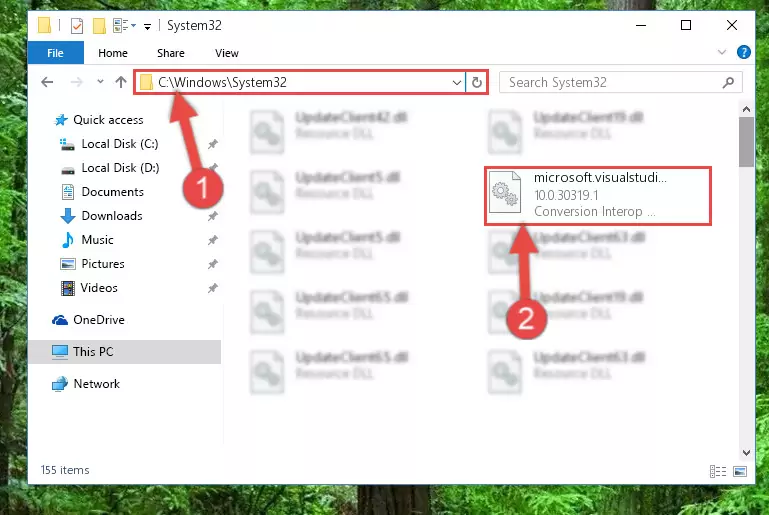
Task: Click the pin icon beside Downloads
Action: pos(212,216)
